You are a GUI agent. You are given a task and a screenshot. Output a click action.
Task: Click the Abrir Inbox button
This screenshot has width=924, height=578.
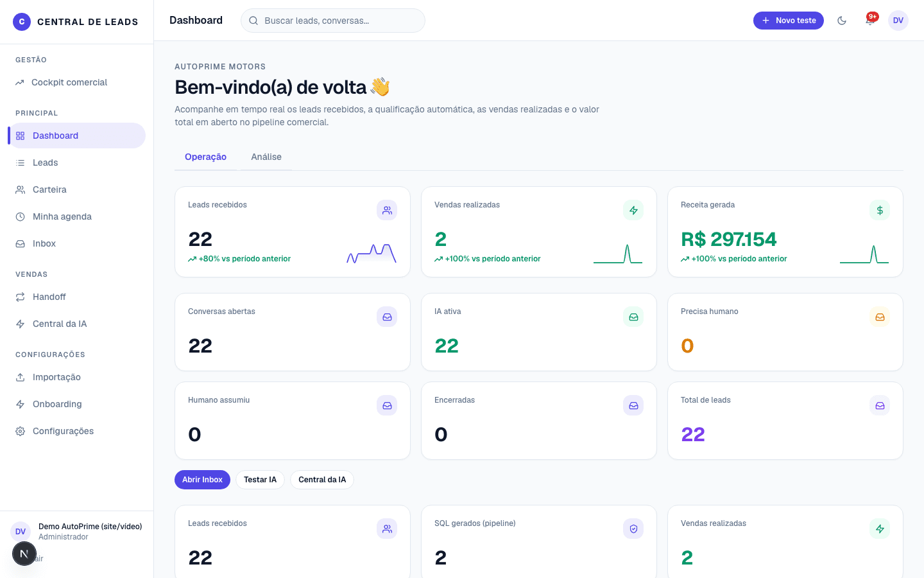(x=202, y=480)
